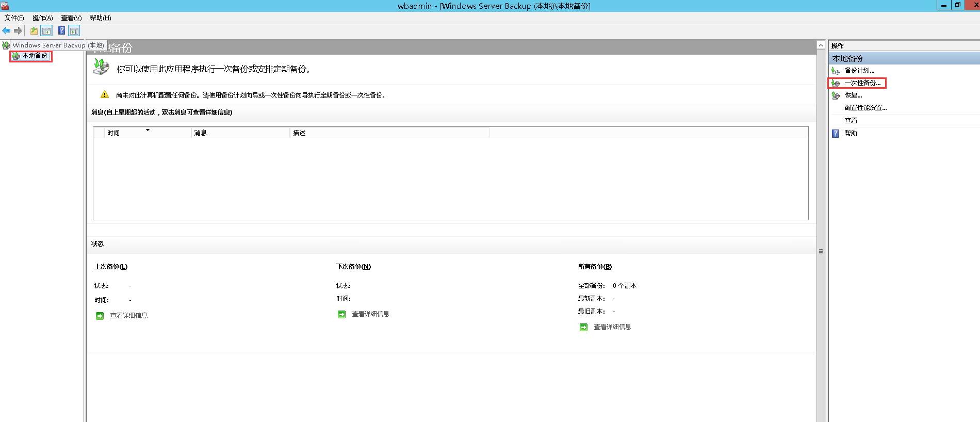Collapse the 本地备份 actions section header
This screenshot has height=422, width=980.
[x=904, y=58]
